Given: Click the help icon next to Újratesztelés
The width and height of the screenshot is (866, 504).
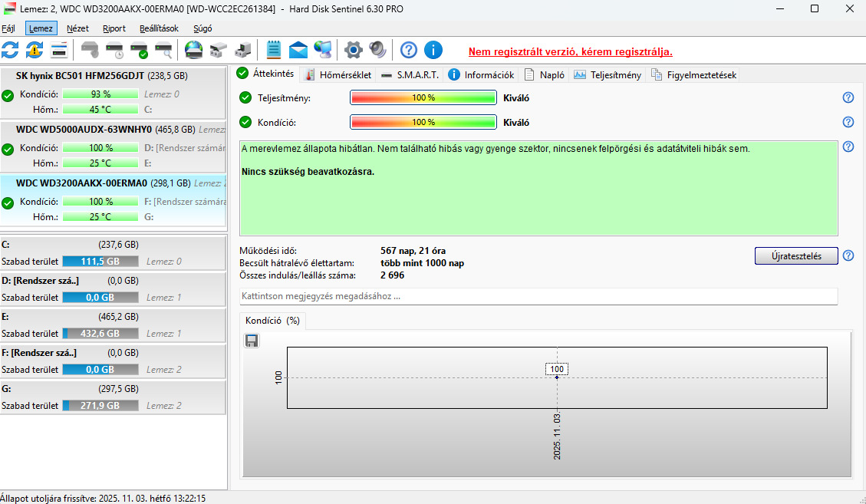Looking at the screenshot, I should coord(848,256).
